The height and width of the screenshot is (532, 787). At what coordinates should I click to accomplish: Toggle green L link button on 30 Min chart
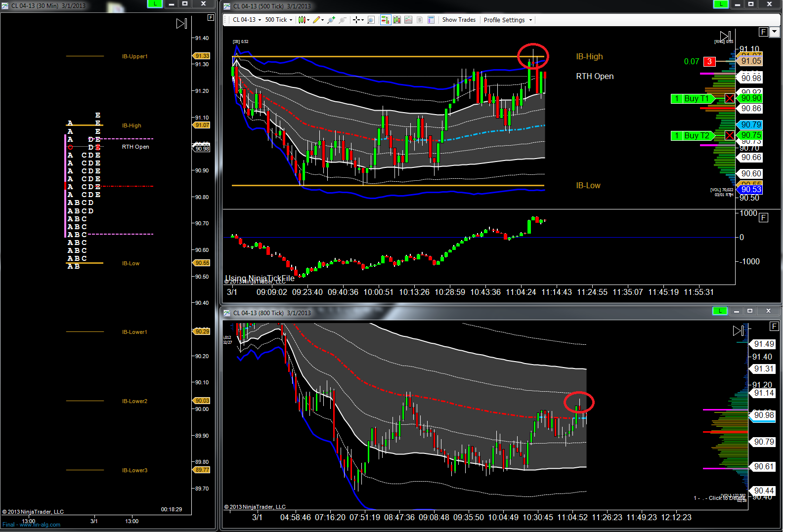(x=155, y=3)
